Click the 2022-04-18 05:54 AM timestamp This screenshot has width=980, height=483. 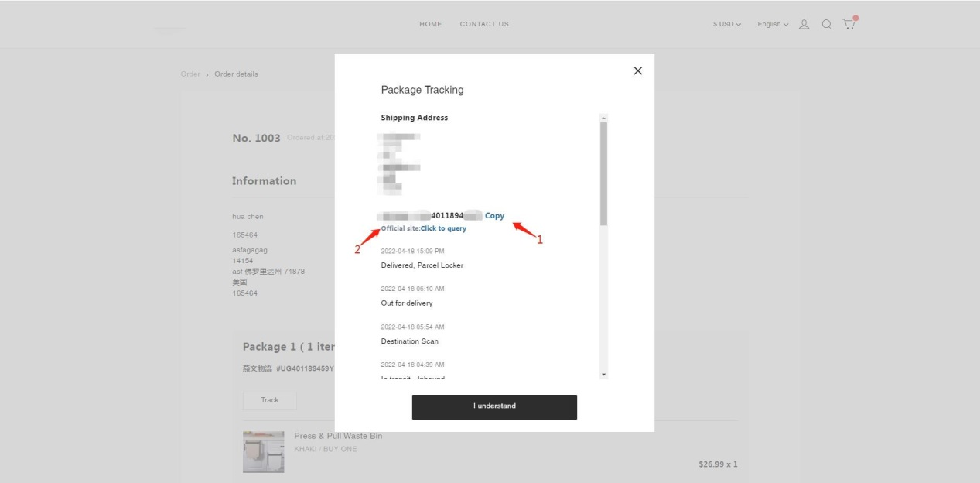click(413, 327)
